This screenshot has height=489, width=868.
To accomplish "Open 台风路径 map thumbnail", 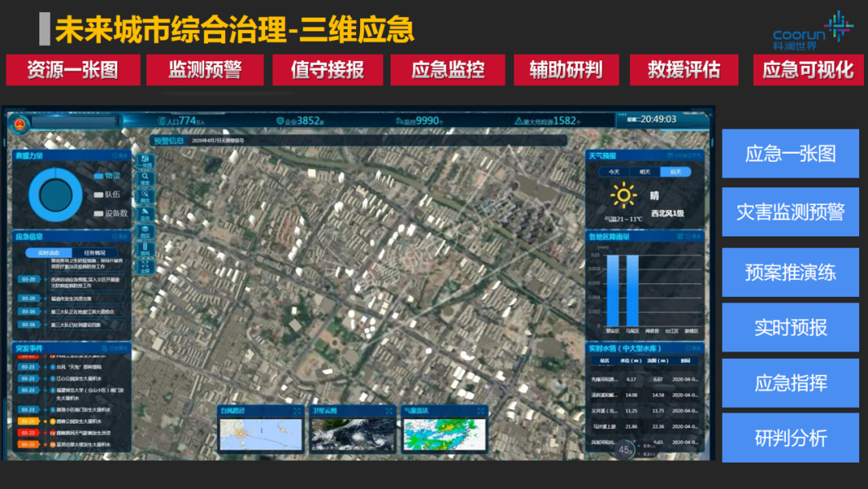I will [261, 434].
